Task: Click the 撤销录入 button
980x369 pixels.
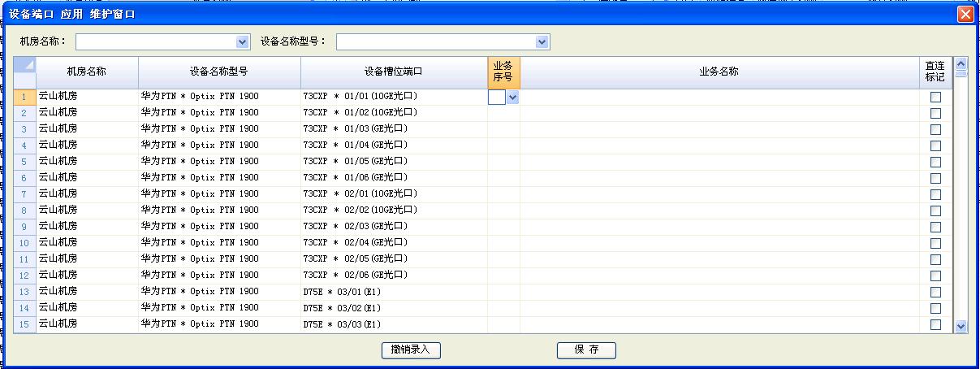Action: (x=411, y=350)
